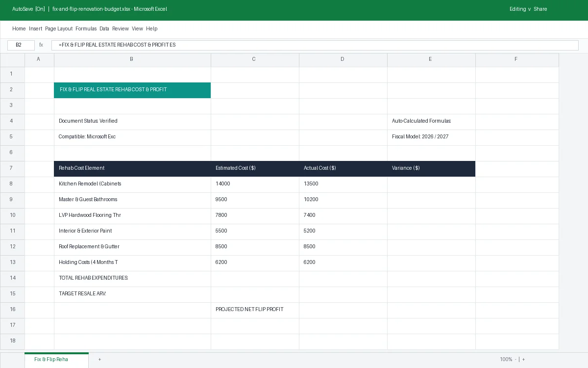The width and height of the screenshot is (588, 368).
Task: Click into the formula bar
Action: 315,45
